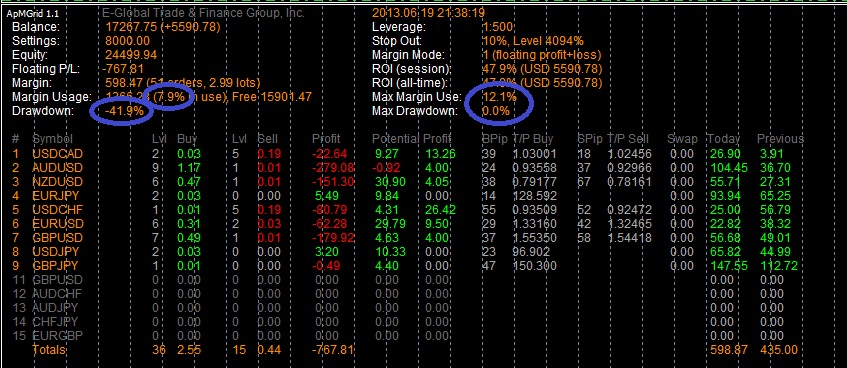Click ROI (session) value "47.9% (USD 5590.78)"
Viewport: 847px width, 368px height.
click(542, 69)
